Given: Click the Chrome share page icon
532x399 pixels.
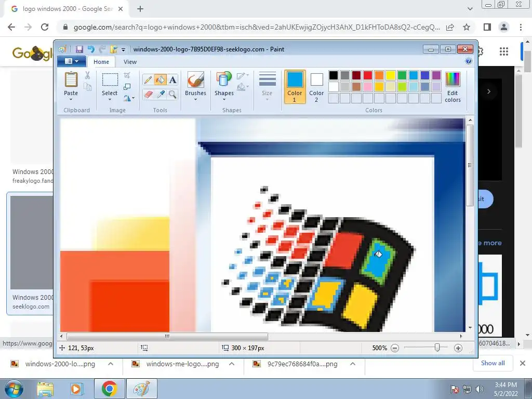Looking at the screenshot, I should pos(450,27).
